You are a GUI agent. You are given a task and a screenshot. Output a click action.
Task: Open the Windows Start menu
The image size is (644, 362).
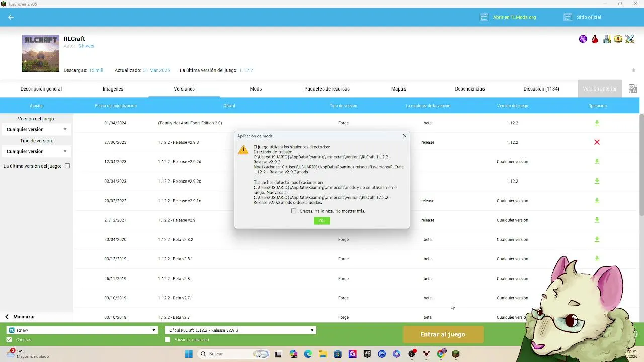[189, 354]
